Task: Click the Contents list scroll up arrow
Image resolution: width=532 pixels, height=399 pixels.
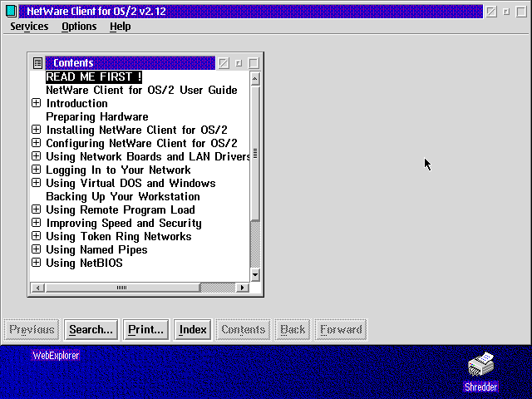Action: [x=255, y=79]
